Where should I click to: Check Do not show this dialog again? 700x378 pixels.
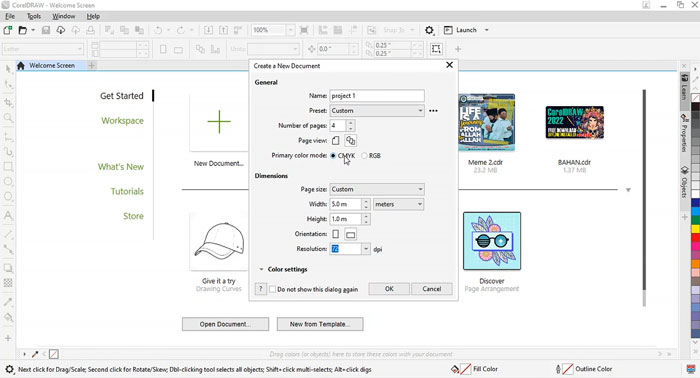point(272,289)
